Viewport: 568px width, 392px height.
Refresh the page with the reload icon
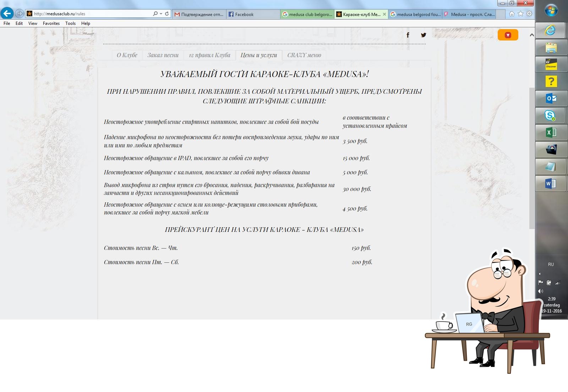pos(167,14)
